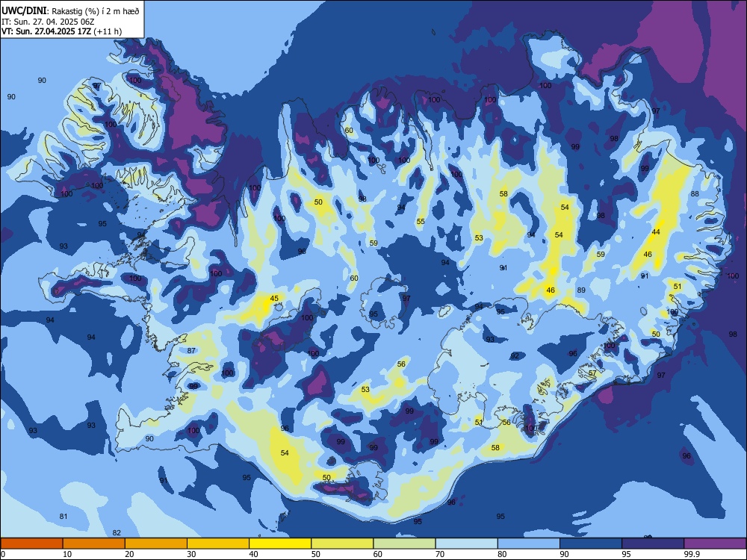Screen dimensions: 747x560
Task: Click the 90–95 dark blue legend swatch
Action: coord(591,544)
